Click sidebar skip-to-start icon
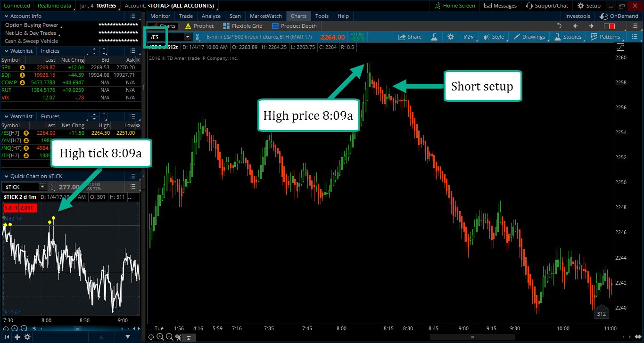The width and height of the screenshot is (644, 343). [6, 337]
